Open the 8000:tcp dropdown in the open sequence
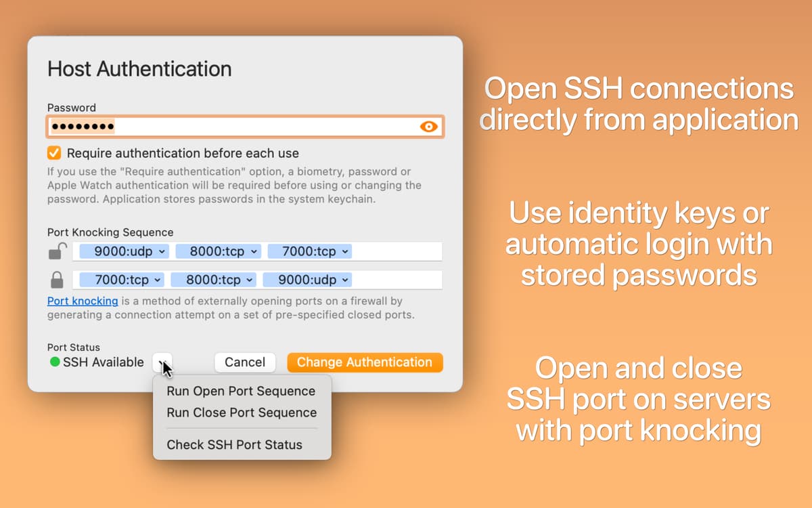This screenshot has height=508, width=812. [218, 251]
